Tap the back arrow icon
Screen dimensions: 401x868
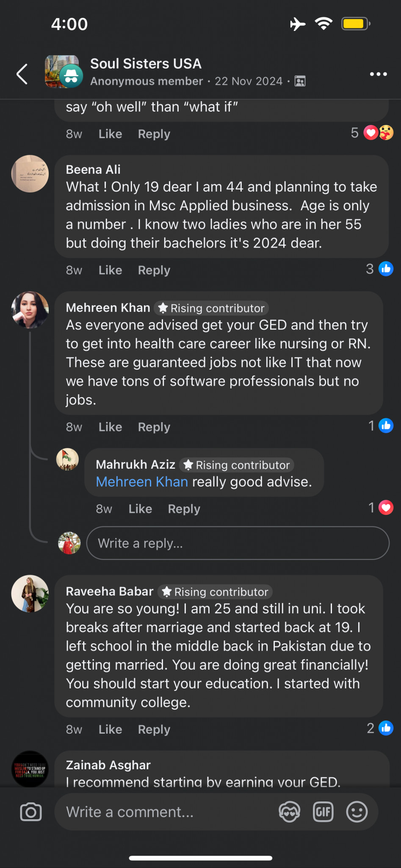coord(22,74)
